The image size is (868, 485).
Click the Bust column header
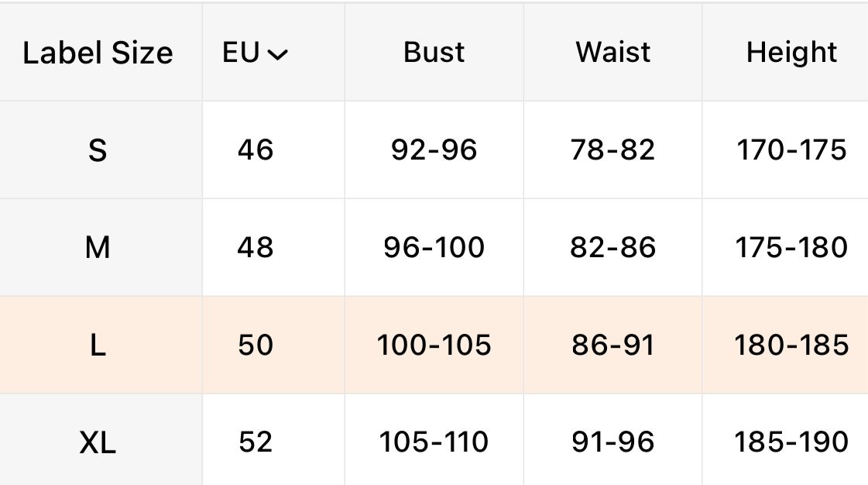coord(434,52)
